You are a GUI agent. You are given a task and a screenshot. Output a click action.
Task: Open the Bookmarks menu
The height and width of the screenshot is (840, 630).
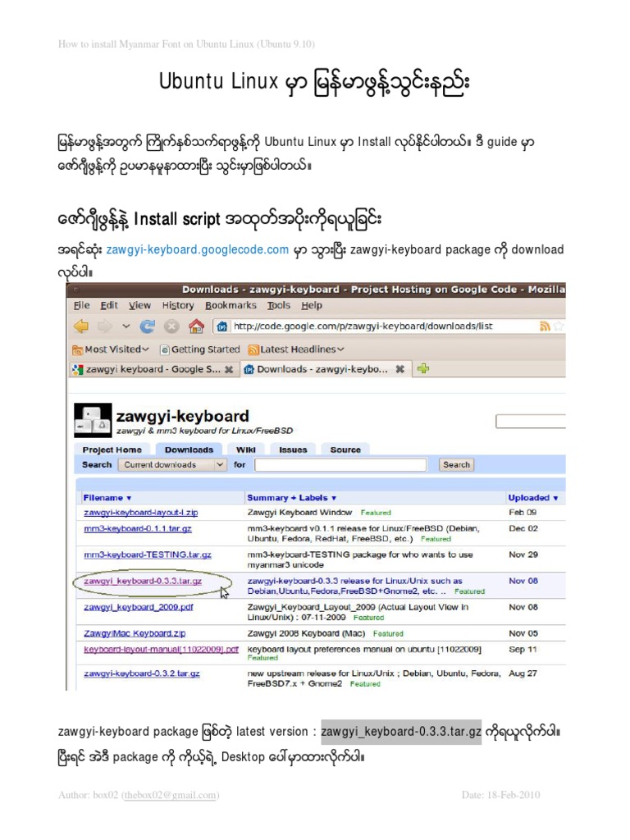click(x=231, y=305)
